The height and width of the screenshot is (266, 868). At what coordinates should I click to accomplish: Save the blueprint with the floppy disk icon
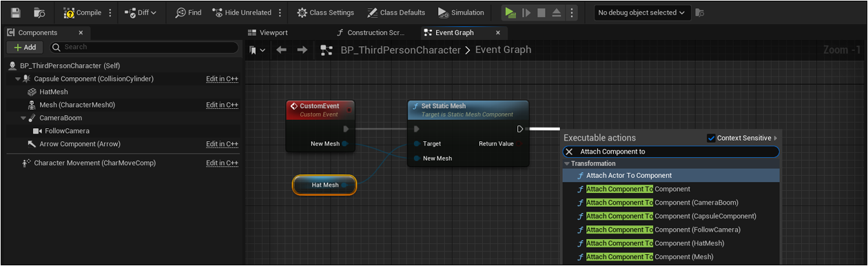coord(16,12)
